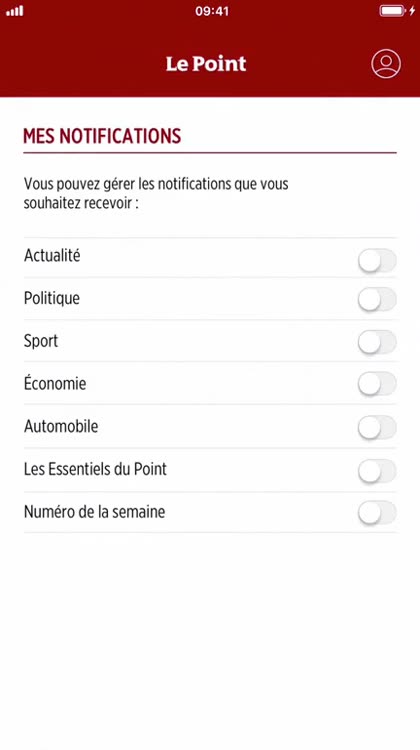
Task: Tap the cellular signal strength icon
Action: point(15,11)
